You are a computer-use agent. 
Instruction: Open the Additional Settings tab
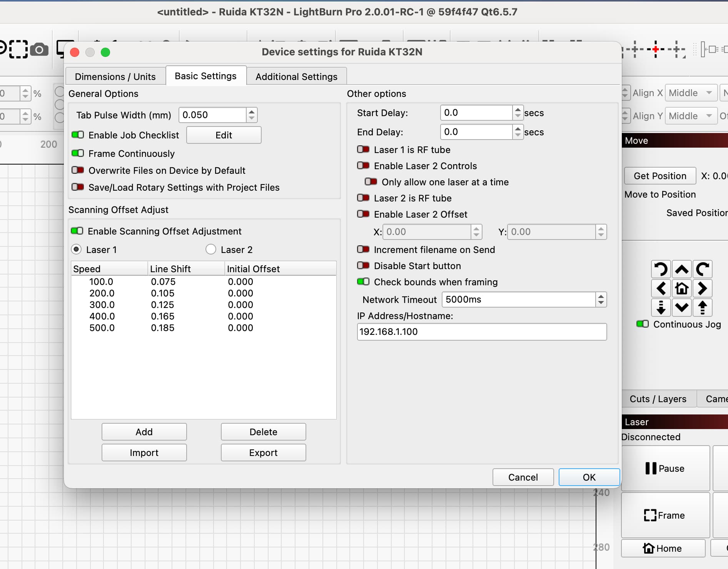coord(296,77)
